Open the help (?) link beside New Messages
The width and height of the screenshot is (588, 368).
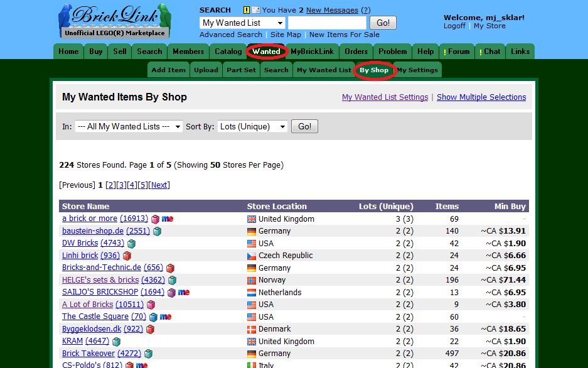coord(366,10)
